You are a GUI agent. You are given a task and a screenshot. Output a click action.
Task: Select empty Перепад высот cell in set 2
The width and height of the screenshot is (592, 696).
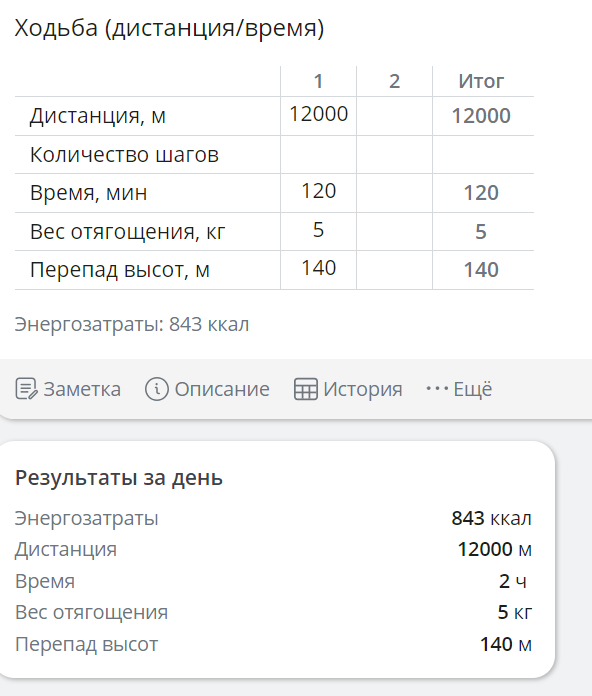(395, 269)
